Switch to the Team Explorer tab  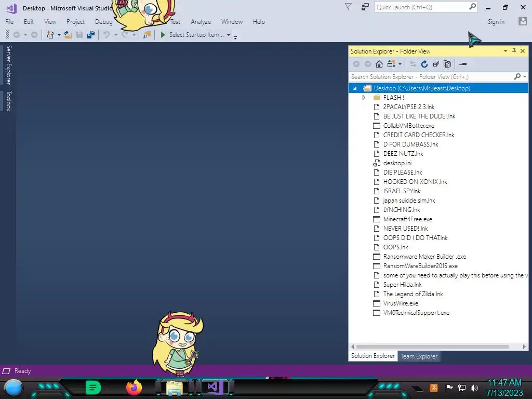[419, 356]
